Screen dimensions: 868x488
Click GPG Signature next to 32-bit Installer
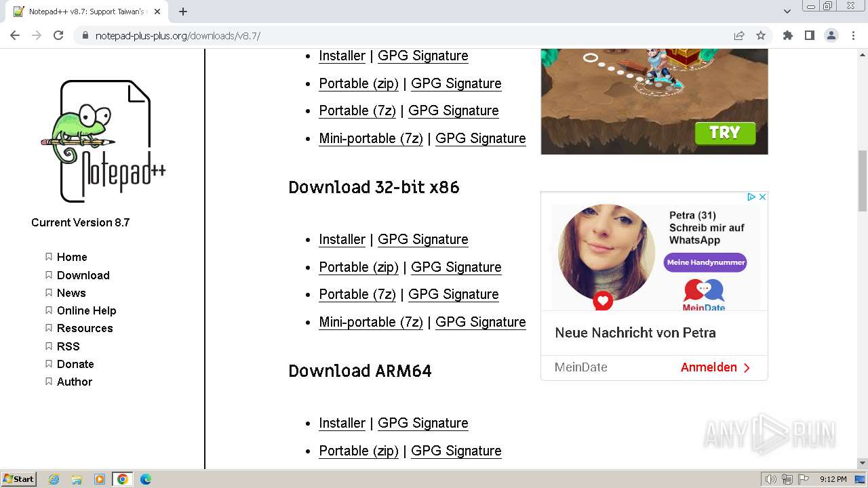(x=422, y=239)
